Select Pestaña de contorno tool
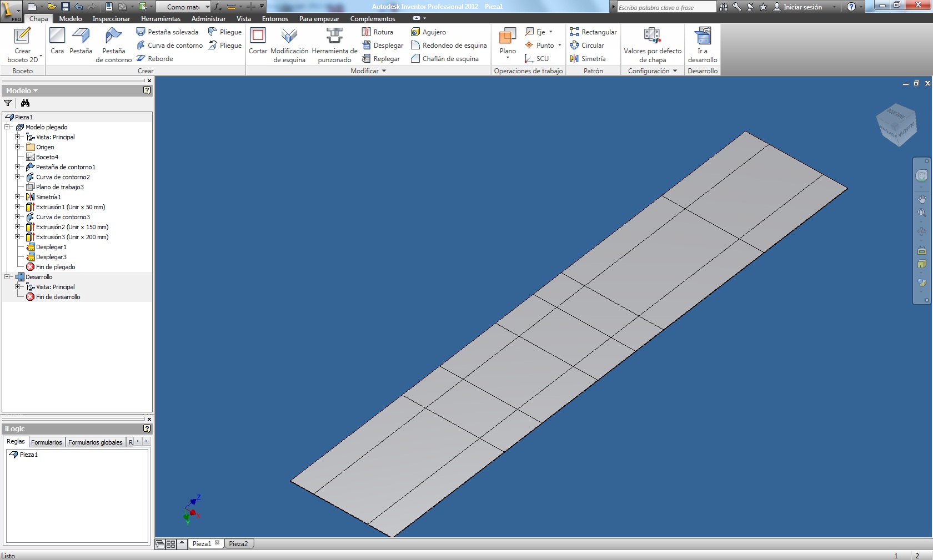The image size is (933, 560). pos(114,45)
